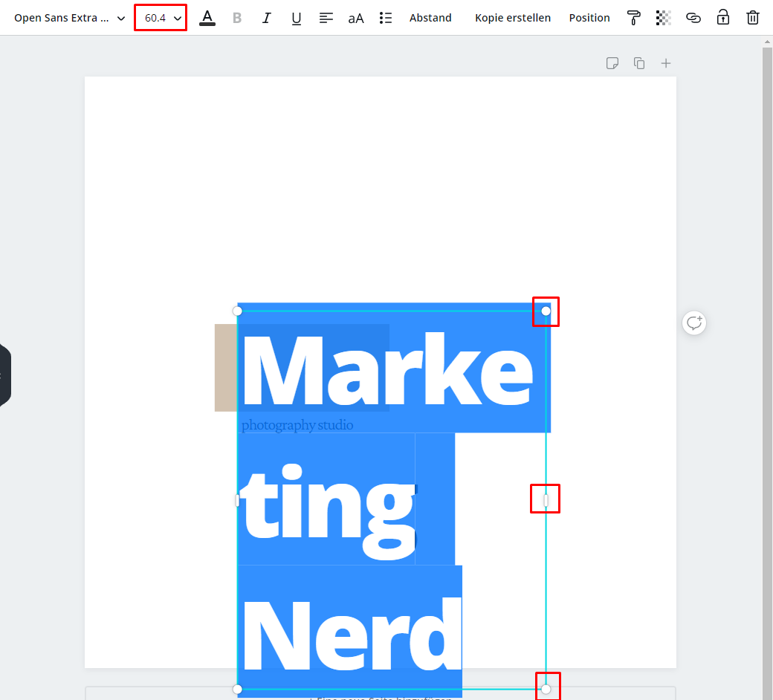Click the bottom-right corner handle of the text box
773x700 pixels.
546,689
